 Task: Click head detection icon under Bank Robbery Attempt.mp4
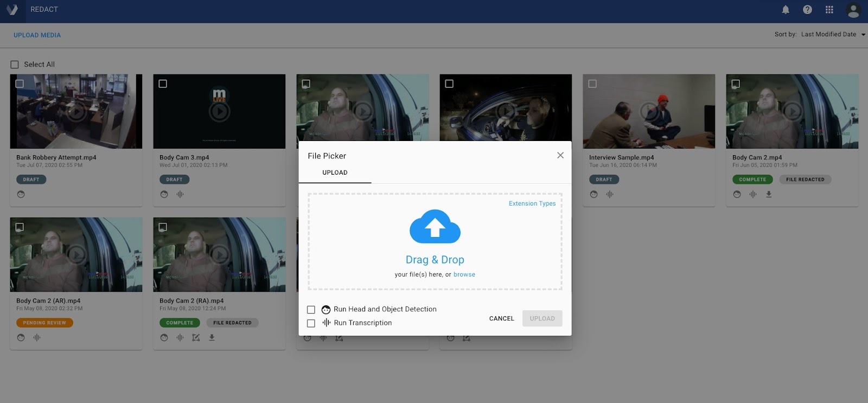[21, 194]
